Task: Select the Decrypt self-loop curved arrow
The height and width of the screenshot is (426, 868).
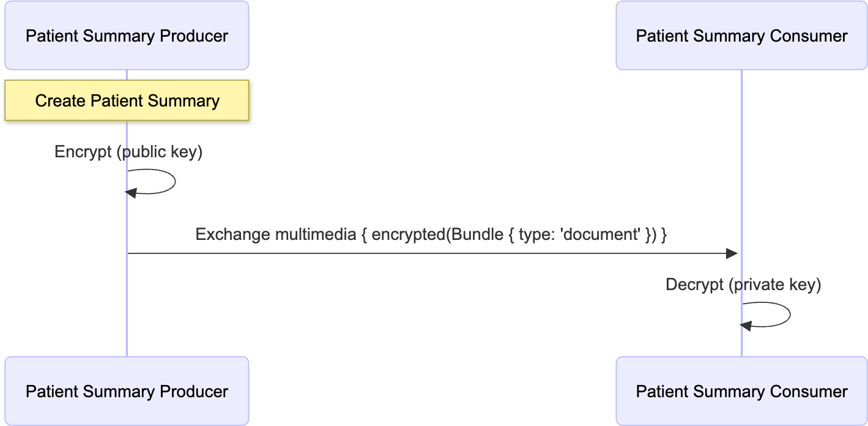Action: (x=789, y=315)
